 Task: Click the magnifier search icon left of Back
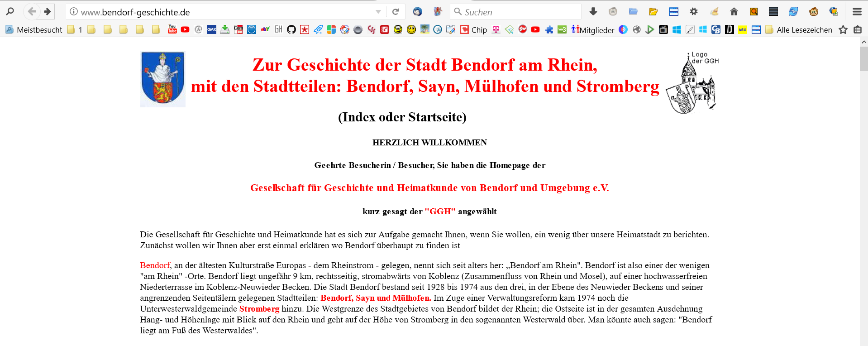pos(10,11)
